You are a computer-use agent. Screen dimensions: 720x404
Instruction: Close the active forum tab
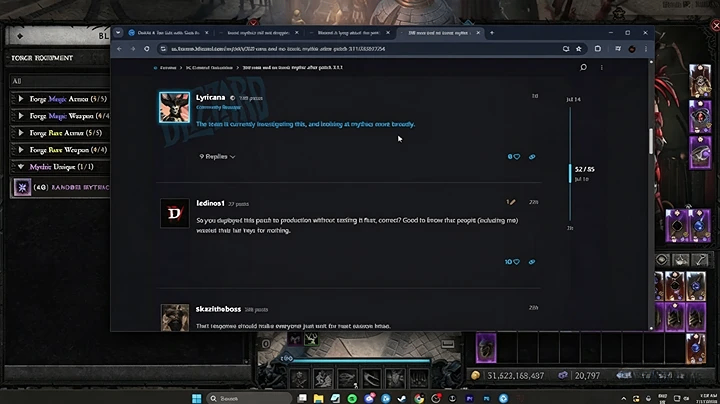pyautogui.click(x=478, y=33)
